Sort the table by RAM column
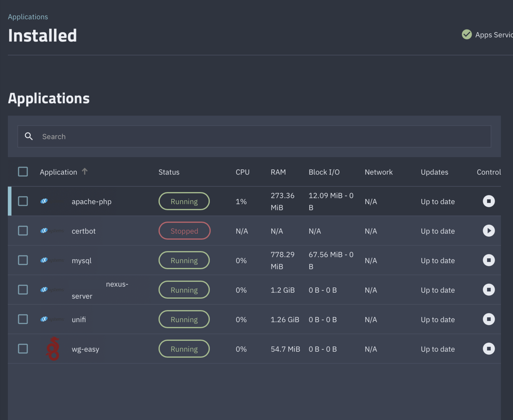This screenshot has height=420, width=513. click(x=278, y=172)
